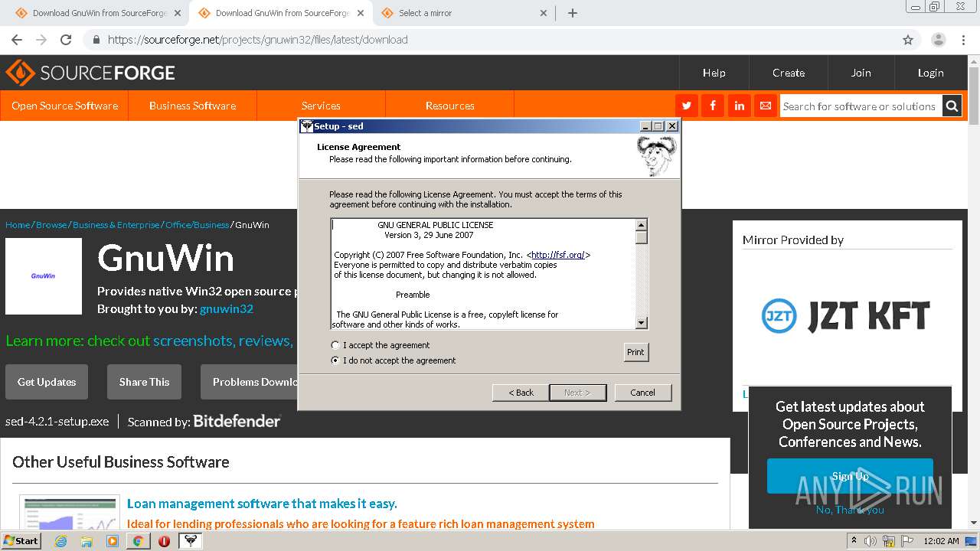This screenshot has height=551, width=980.
Task: Click page scrollbar down arrow
Action: (974, 523)
